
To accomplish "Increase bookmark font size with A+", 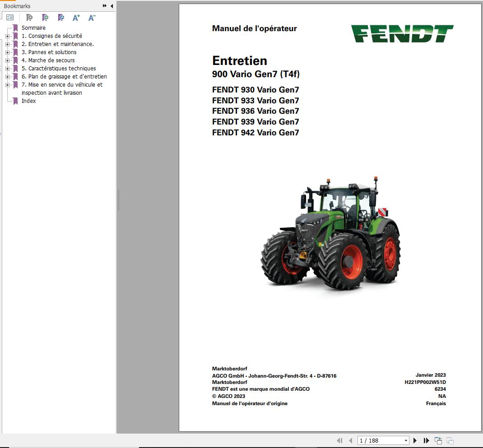I will pos(76,18).
